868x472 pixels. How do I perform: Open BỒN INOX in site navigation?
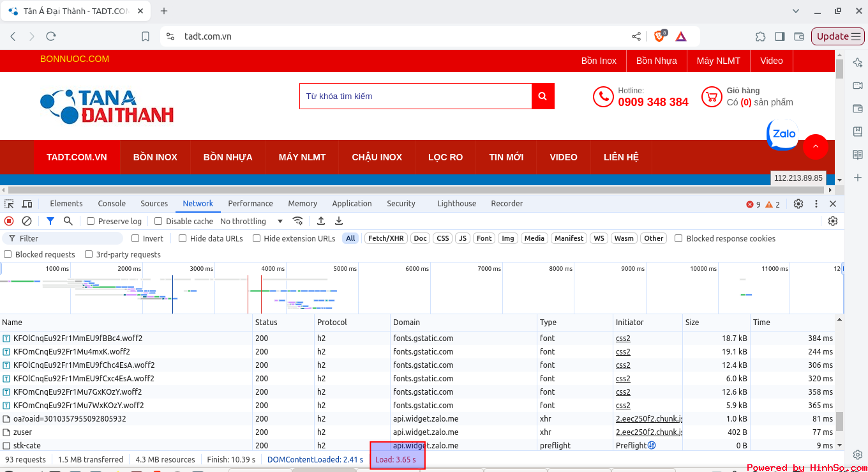[x=155, y=157]
